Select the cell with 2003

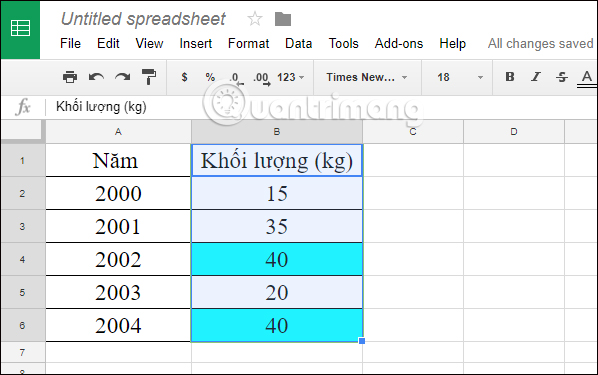pos(118,292)
